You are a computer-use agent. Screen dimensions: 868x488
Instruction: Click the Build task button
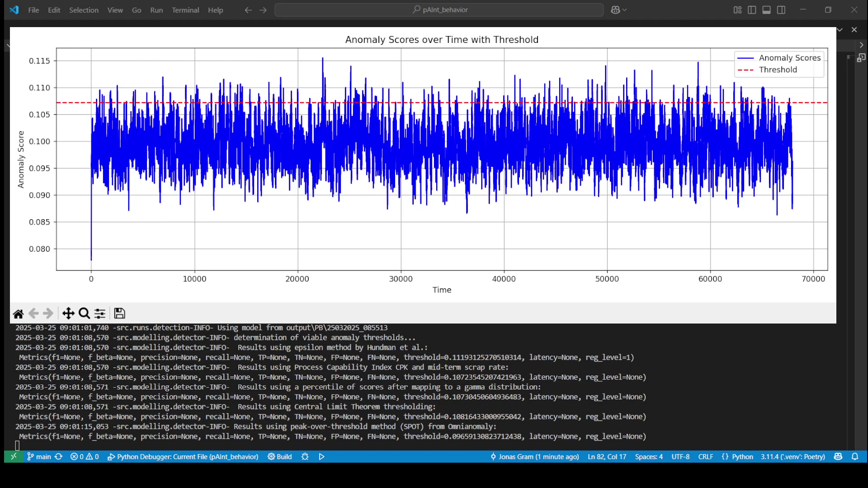(x=280, y=457)
